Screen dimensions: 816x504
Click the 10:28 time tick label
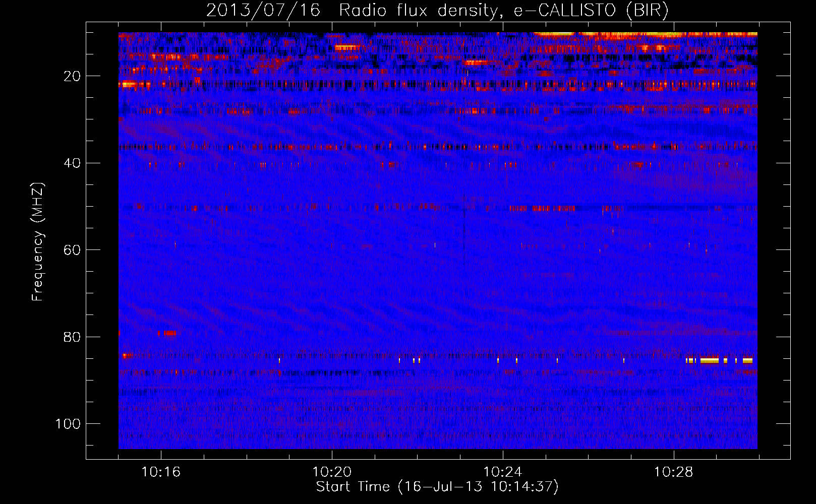click(x=674, y=472)
